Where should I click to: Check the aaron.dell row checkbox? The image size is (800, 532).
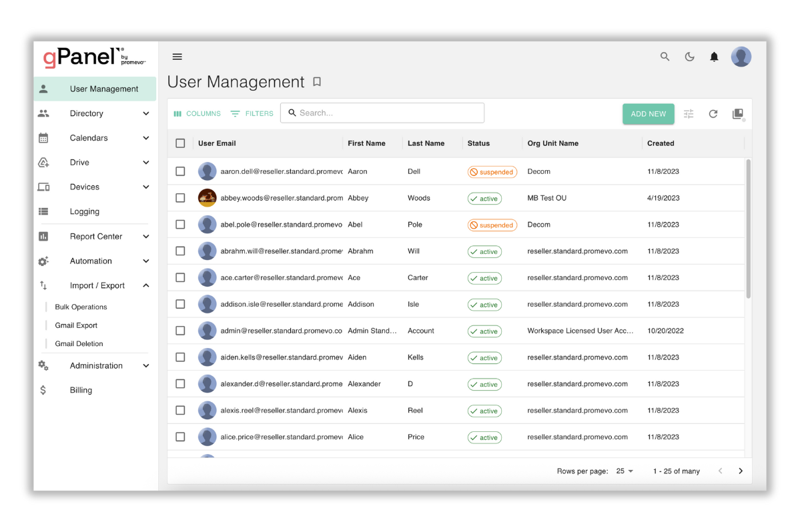click(x=180, y=171)
